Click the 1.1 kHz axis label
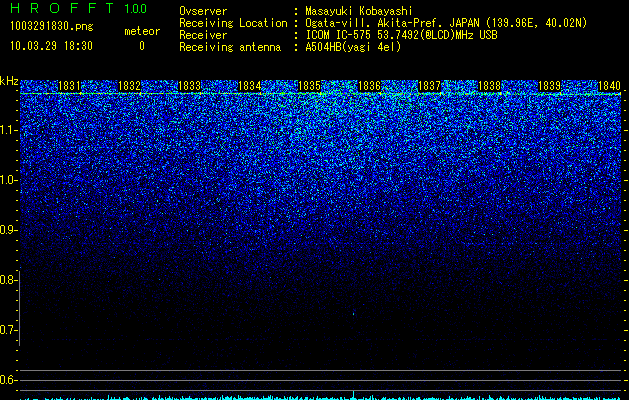This screenshot has width=629, height=400. (8, 130)
